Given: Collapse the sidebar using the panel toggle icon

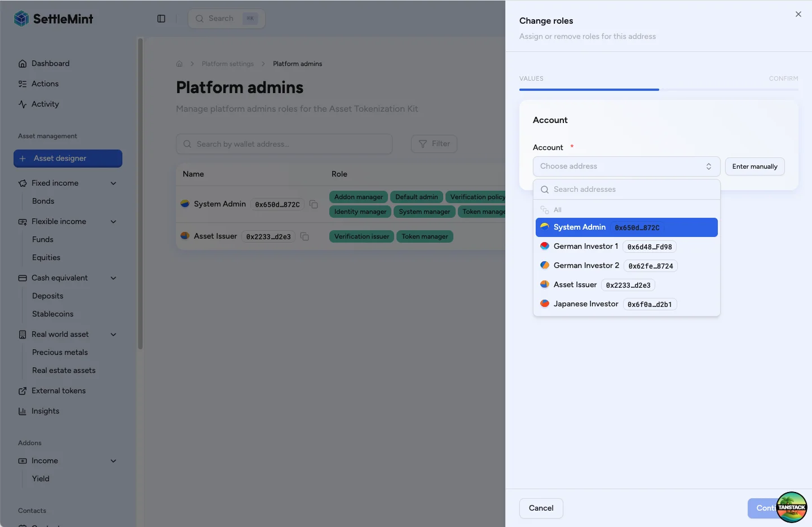Looking at the screenshot, I should (x=161, y=18).
